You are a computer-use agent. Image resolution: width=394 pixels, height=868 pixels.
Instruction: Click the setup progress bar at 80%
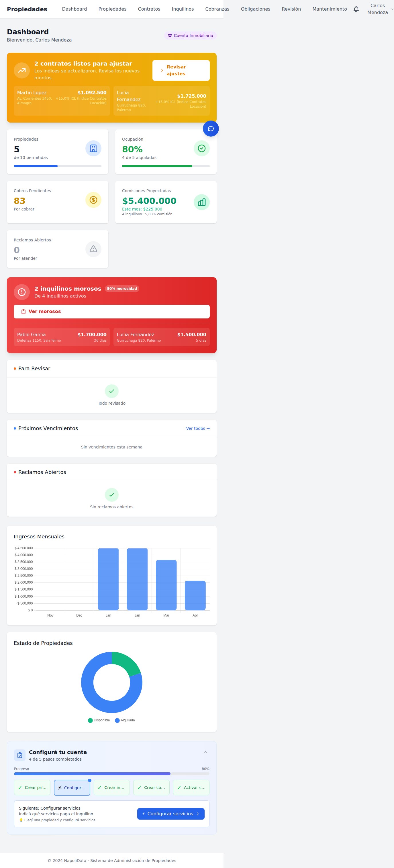pyautogui.click(x=111, y=774)
